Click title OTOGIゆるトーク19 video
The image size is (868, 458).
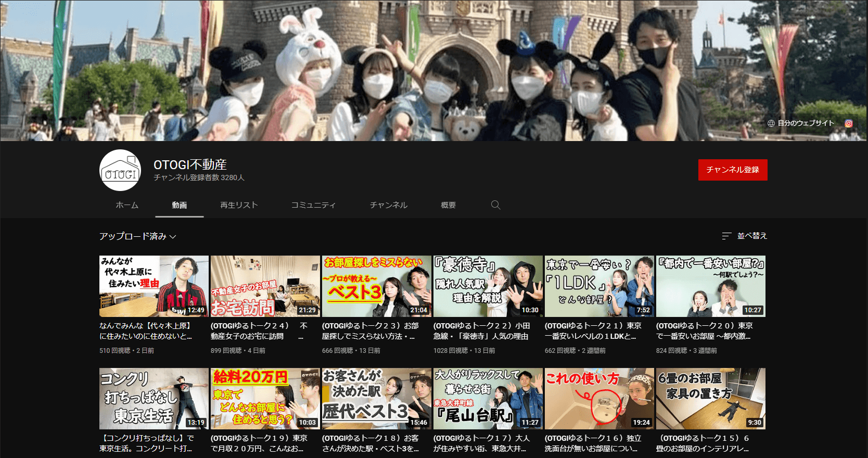coord(259,443)
